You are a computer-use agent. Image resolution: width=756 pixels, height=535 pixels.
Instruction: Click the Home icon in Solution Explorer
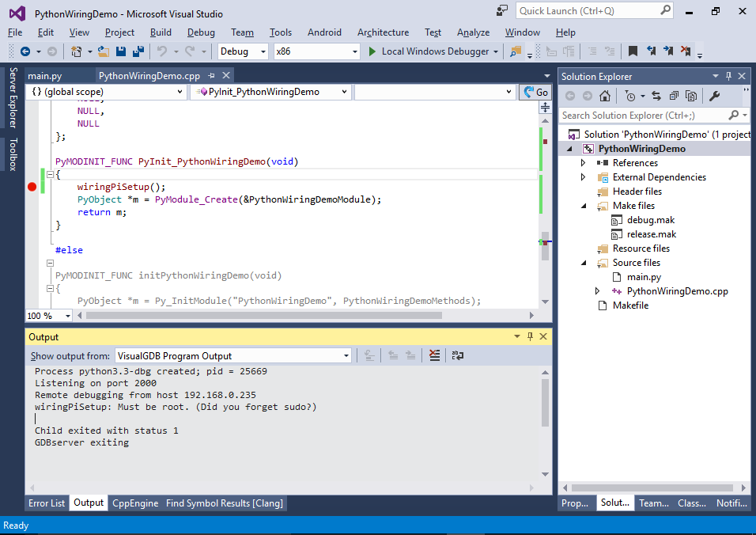(604, 96)
